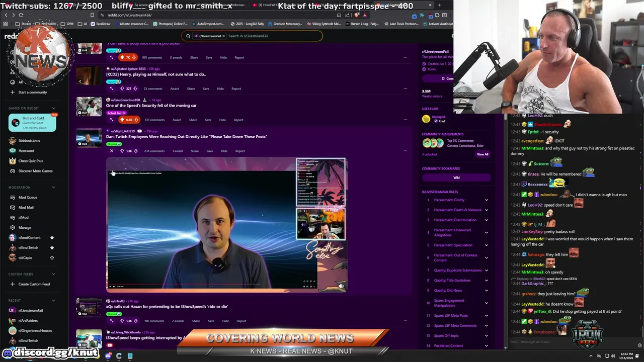Click Start a community
Viewport: 644px width, 362px height.
point(33,93)
